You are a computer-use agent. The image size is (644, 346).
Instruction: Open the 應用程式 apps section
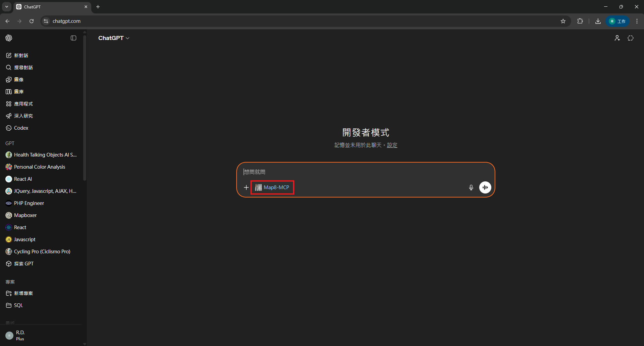coord(41,104)
